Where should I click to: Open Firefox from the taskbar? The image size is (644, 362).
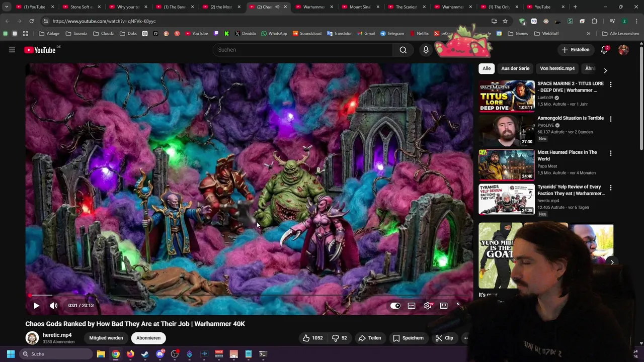pos(130,354)
